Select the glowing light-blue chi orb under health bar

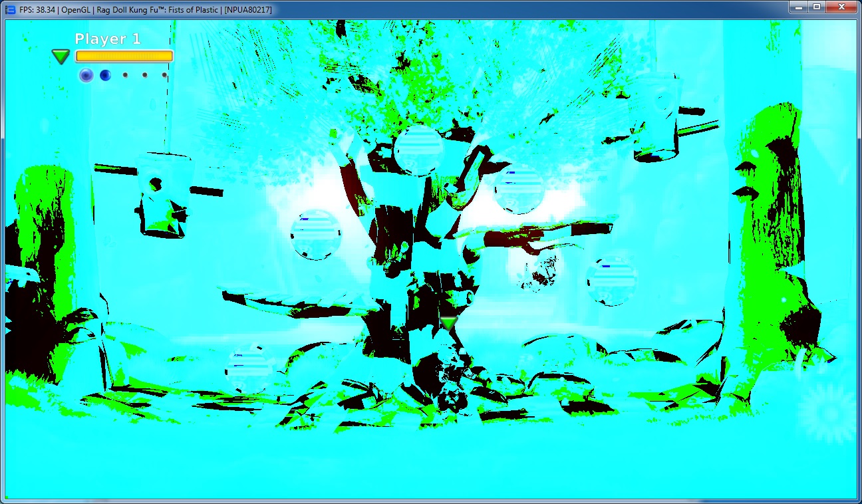tap(86, 75)
